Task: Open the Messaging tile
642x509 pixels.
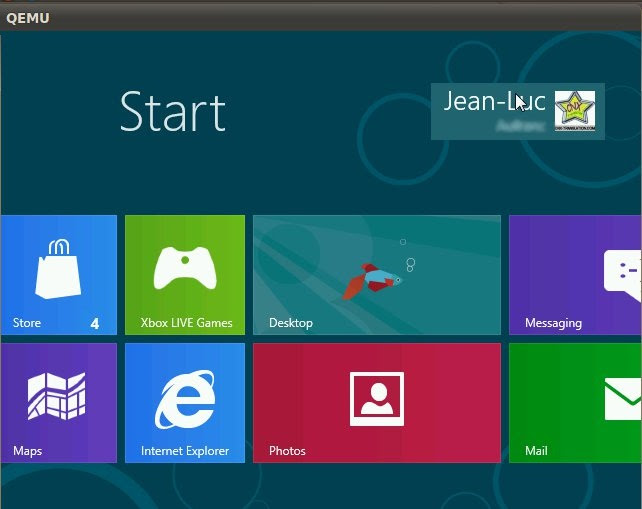Action: click(575, 275)
